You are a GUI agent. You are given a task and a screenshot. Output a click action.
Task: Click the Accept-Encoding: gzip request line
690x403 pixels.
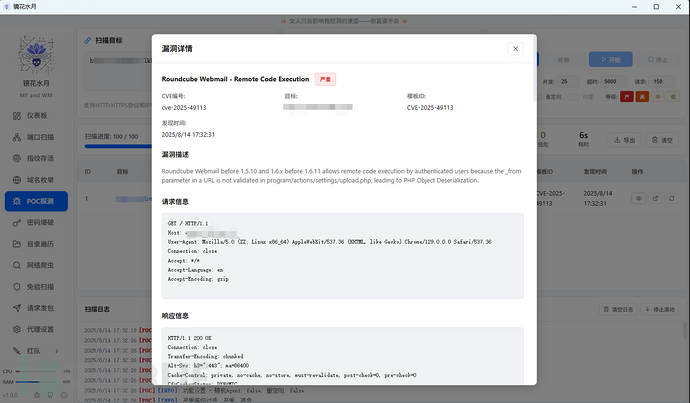(198, 279)
